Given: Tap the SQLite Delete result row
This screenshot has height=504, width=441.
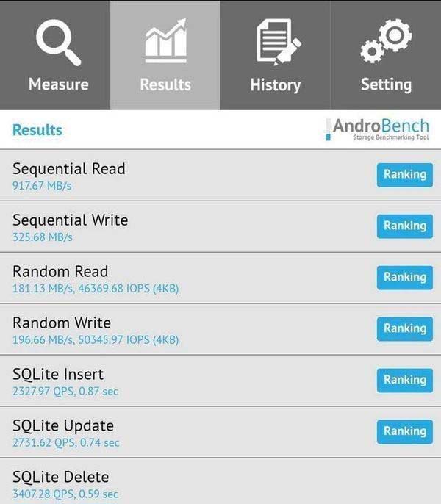Looking at the screenshot, I should [184, 483].
